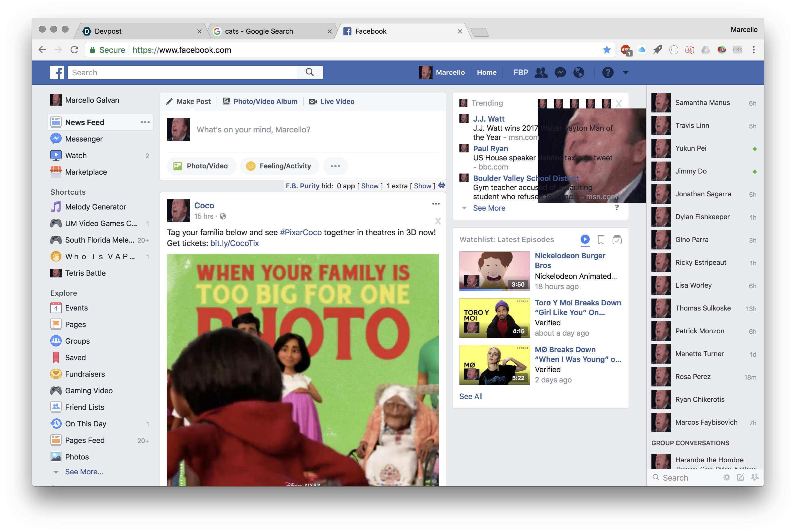Open Messenger icon in blue header
Viewport: 796px width, 532px height.
pyautogui.click(x=560, y=72)
